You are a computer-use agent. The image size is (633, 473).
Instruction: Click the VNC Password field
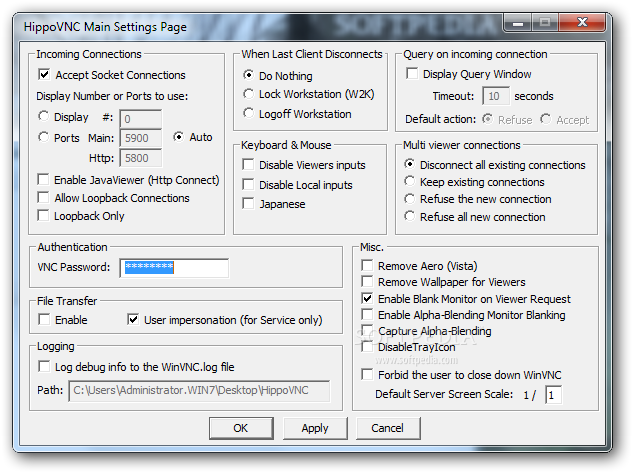pyautogui.click(x=174, y=268)
